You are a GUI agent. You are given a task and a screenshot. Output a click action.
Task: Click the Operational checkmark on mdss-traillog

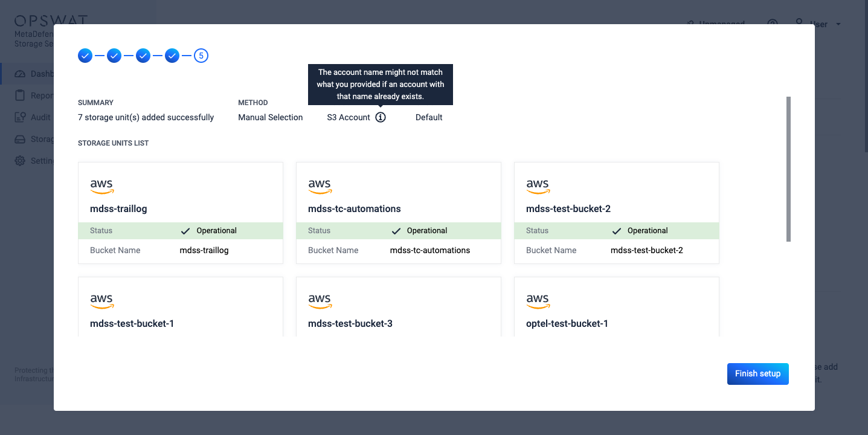185,231
